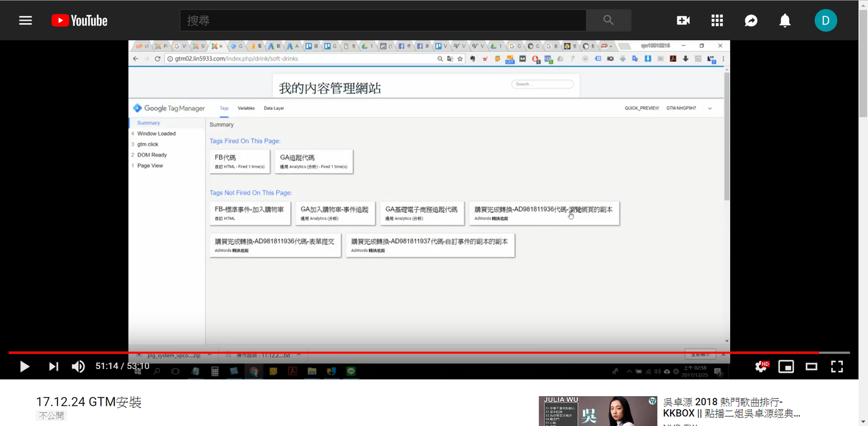The image size is (868, 426).
Task: Open the share/messages icon
Action: (751, 21)
